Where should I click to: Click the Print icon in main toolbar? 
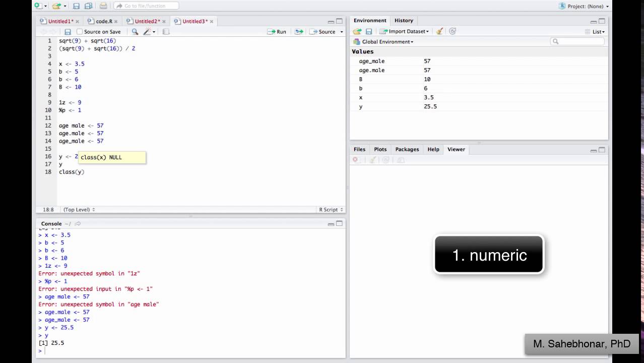pos(103,6)
